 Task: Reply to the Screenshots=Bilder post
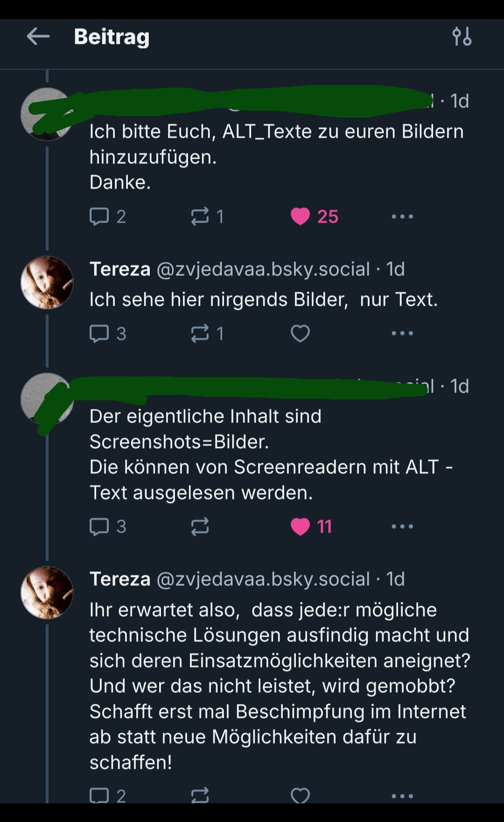tap(99, 527)
